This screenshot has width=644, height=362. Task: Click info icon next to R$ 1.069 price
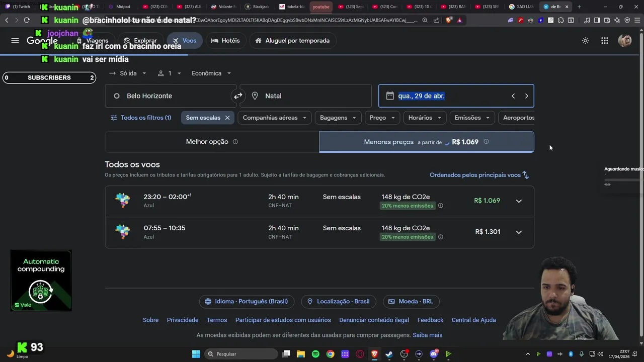click(x=486, y=142)
